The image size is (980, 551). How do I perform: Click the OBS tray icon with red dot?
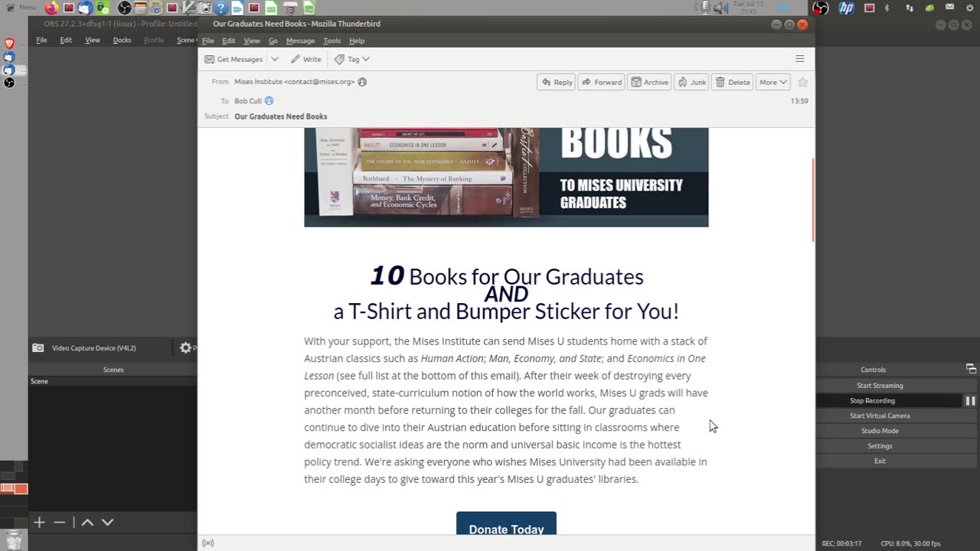[820, 8]
